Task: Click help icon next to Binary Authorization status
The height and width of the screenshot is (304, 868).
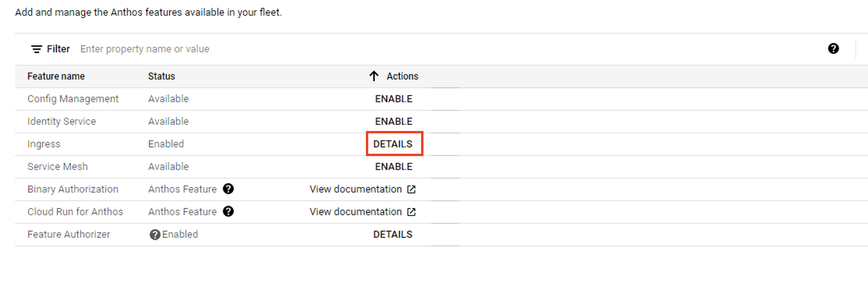Action: [x=228, y=189]
